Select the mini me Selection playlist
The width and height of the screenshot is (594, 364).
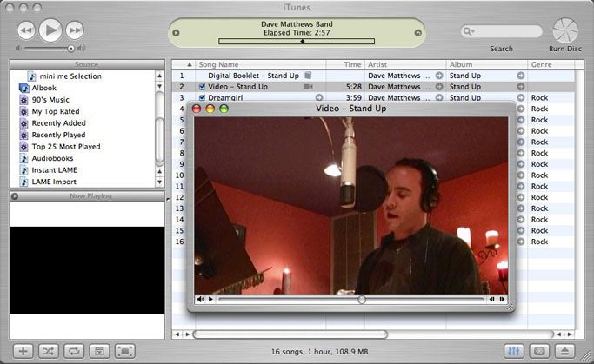(70, 76)
